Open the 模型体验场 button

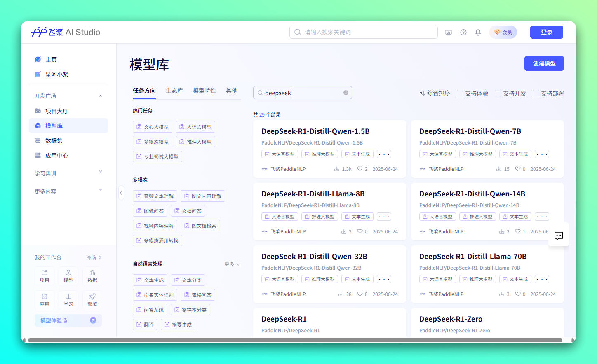(x=68, y=320)
